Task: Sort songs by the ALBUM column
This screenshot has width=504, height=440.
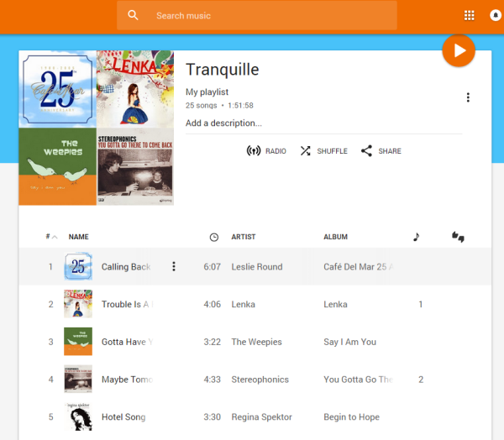Action: click(x=335, y=237)
